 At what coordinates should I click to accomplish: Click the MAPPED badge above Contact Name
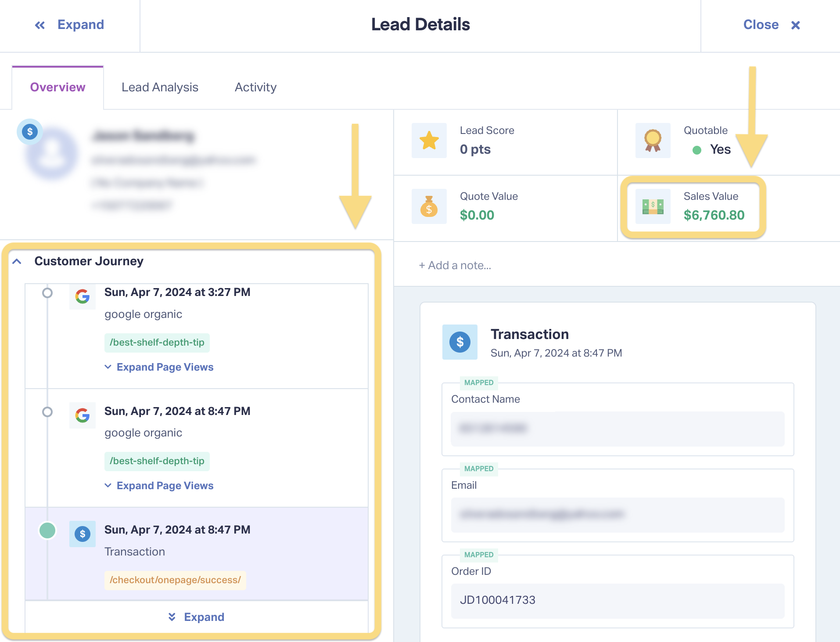point(479,382)
